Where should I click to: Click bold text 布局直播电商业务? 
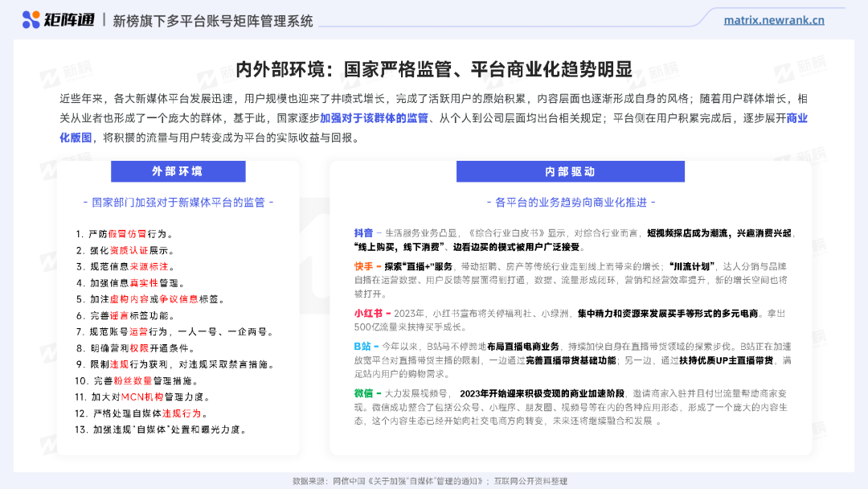coord(523,346)
